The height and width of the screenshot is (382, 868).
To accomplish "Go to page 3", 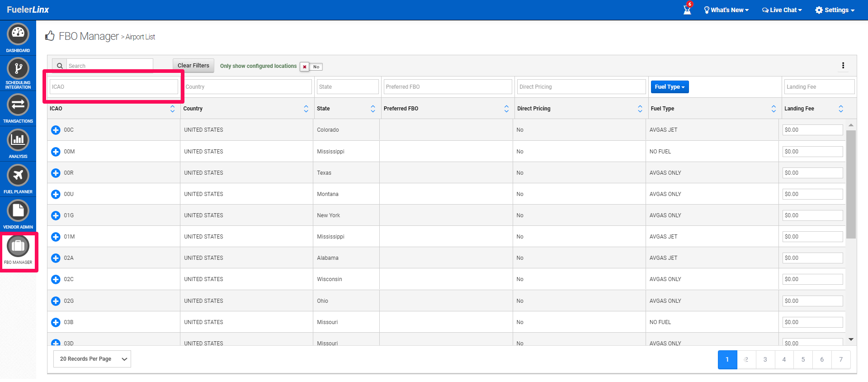I will click(765, 359).
